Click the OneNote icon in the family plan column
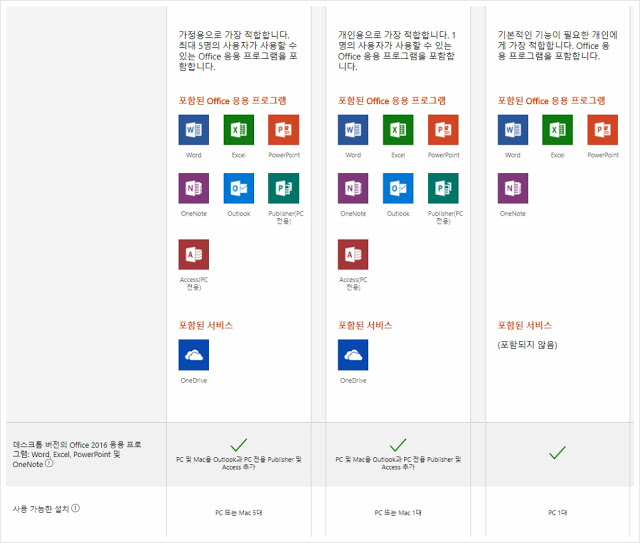640x543 pixels. coord(193,188)
